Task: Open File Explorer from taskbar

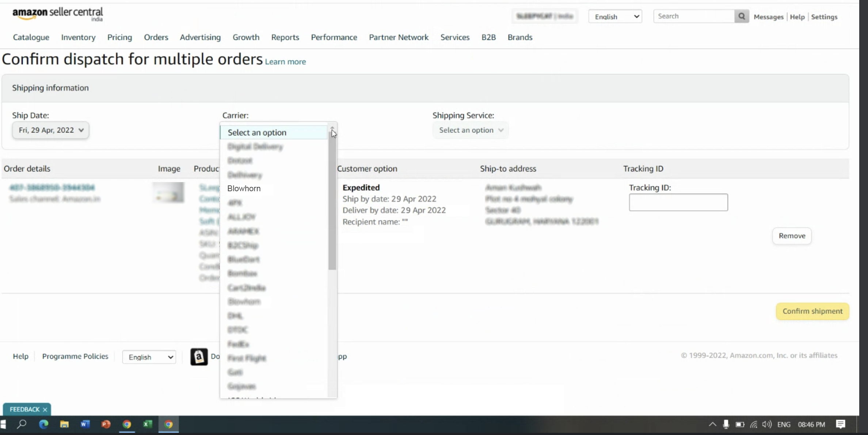Action: click(x=64, y=424)
